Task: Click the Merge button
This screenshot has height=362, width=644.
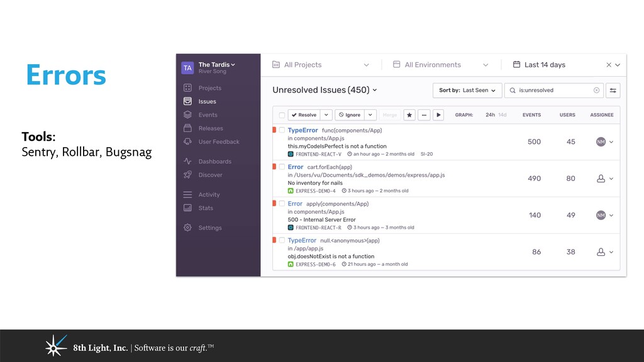Action: [390, 115]
